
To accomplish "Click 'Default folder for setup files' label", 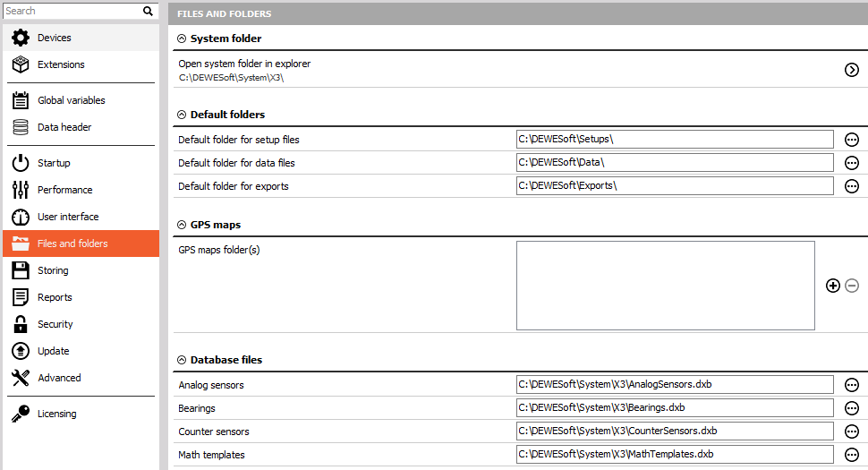I will point(239,140).
